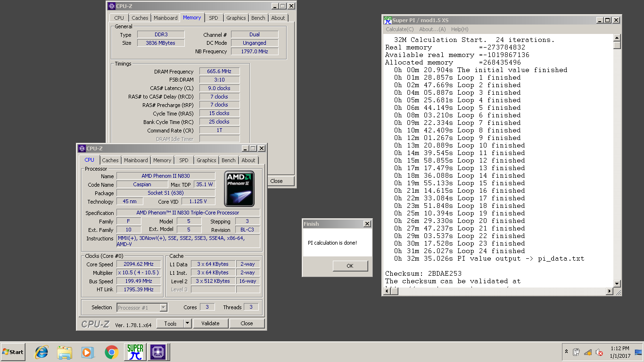Image resolution: width=644 pixels, height=362 pixels.
Task: Show hidden tray icons arrow
Action: (566, 352)
